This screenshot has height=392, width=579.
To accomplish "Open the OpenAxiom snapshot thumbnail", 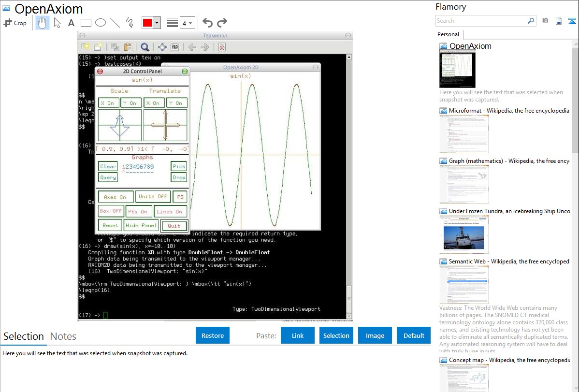I will (457, 70).
